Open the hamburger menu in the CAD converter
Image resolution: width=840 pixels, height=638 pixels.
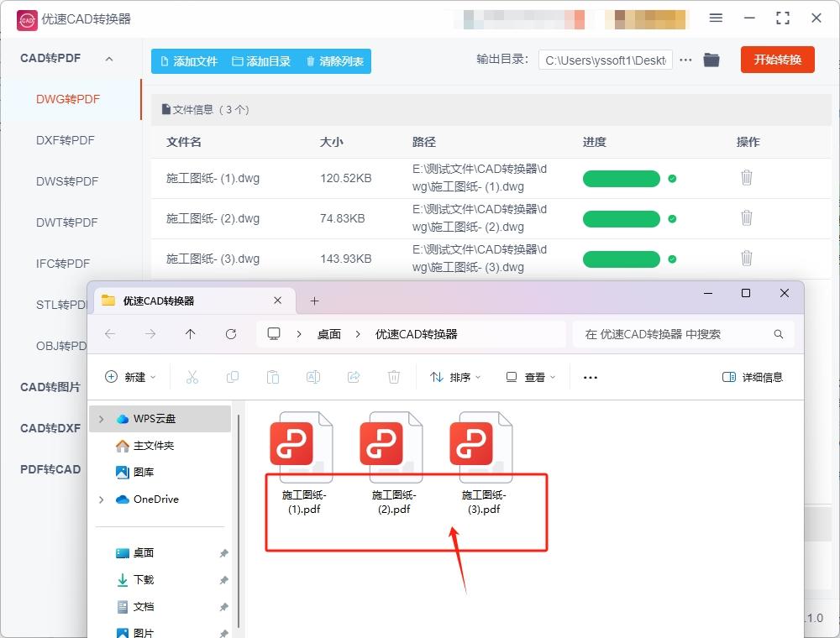point(717,18)
